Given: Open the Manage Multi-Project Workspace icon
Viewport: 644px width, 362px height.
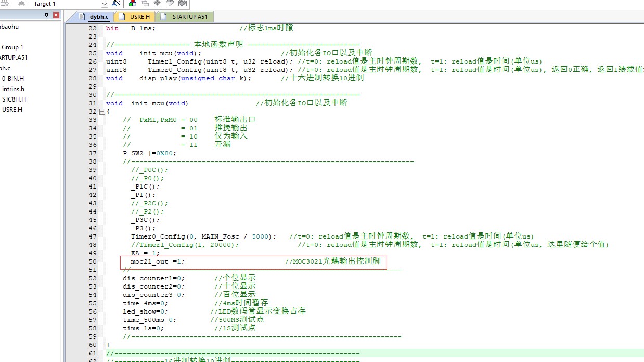Looking at the screenshot, I should pyautogui.click(x=145, y=4).
